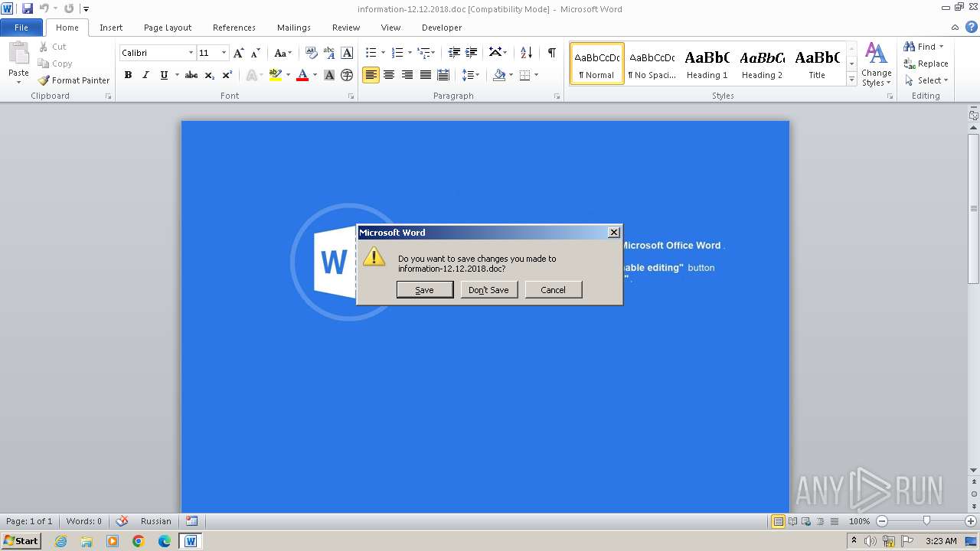The width and height of the screenshot is (980, 551).
Task: Switch to the References tab
Action: coord(234,28)
